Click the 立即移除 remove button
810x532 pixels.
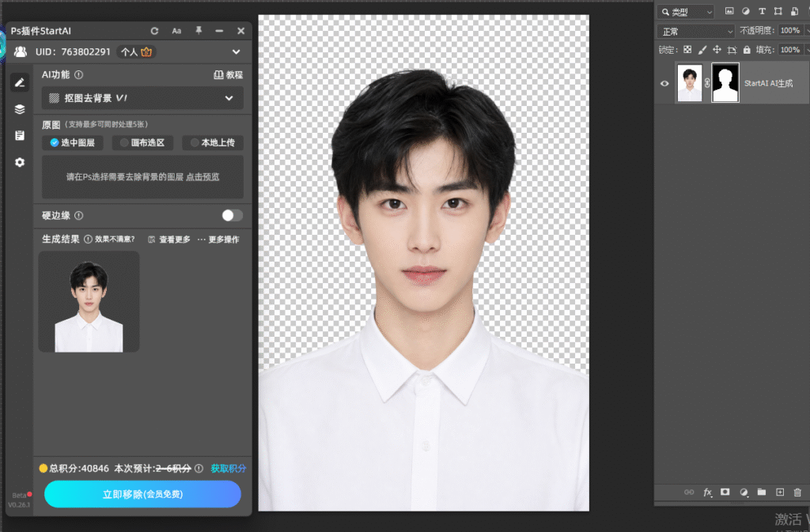(142, 494)
